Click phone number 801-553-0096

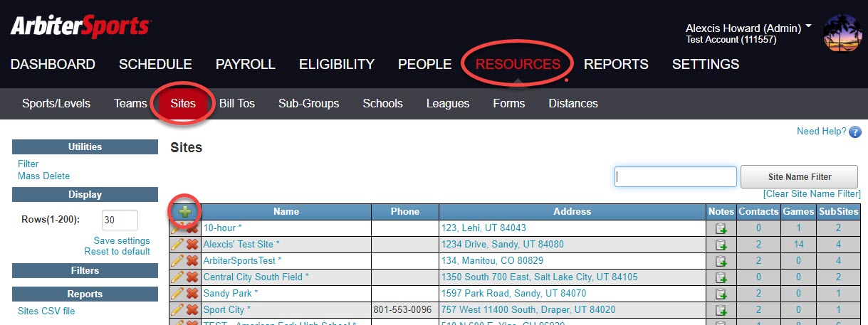tap(402, 310)
